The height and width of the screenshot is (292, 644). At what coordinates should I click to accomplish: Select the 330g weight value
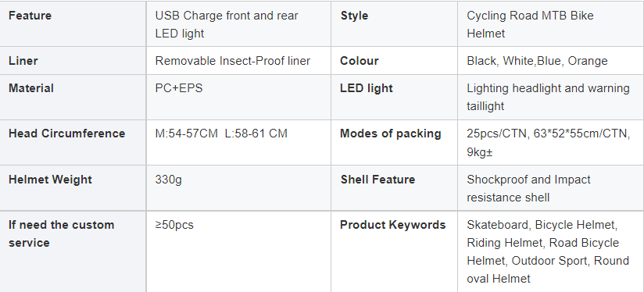pos(168,180)
